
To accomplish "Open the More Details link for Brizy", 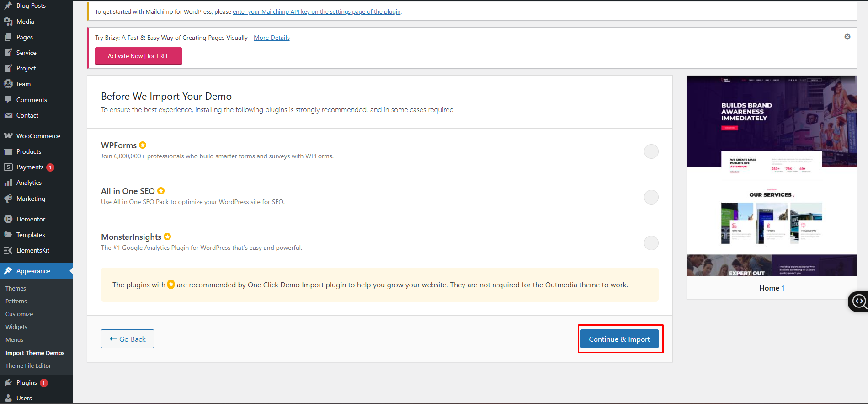I will pos(272,38).
